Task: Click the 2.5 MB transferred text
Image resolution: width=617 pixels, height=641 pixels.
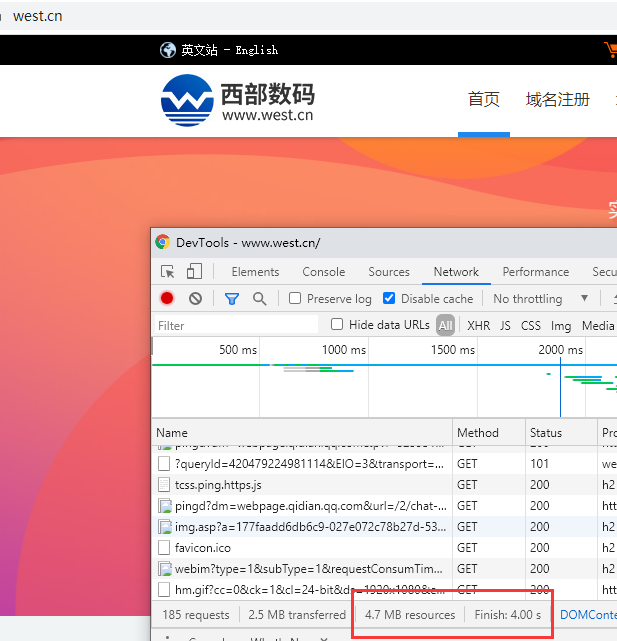Action: pyautogui.click(x=297, y=615)
